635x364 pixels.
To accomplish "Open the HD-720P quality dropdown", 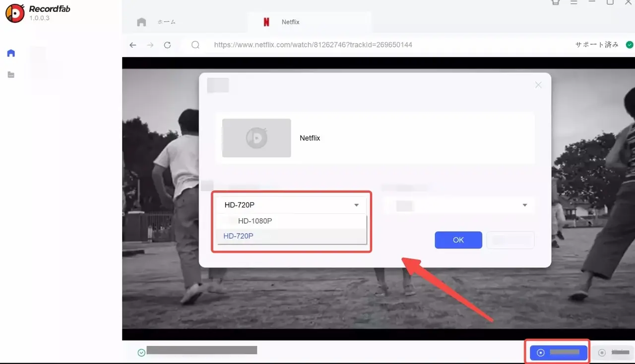I will point(291,205).
